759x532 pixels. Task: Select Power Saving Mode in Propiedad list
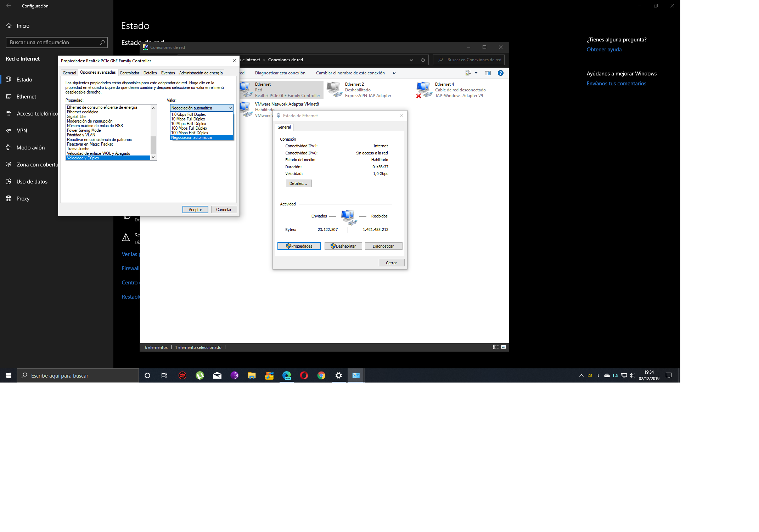coord(108,130)
